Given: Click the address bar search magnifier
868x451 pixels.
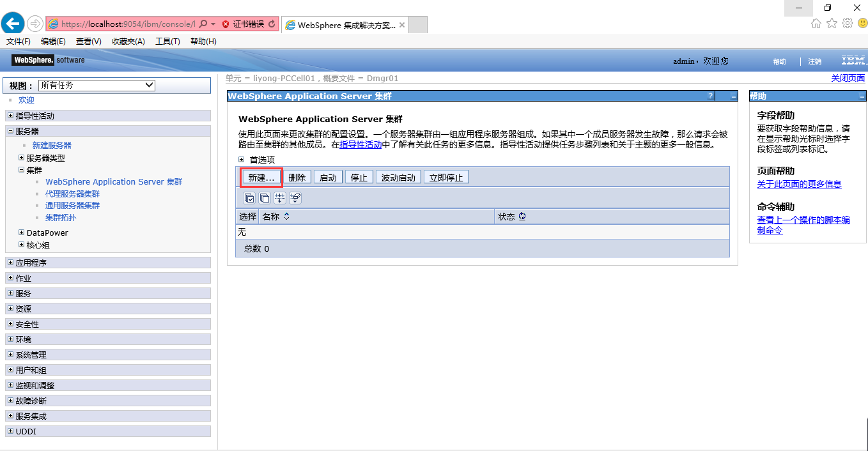Looking at the screenshot, I should (x=203, y=24).
